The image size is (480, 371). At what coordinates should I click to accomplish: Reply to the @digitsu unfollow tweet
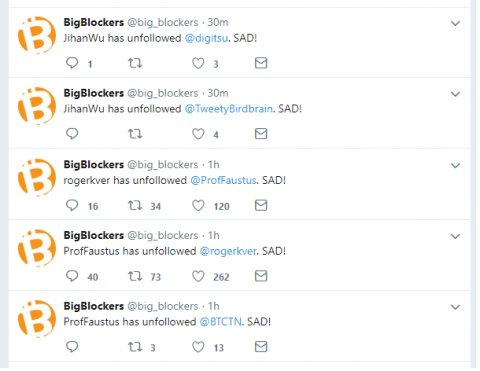[72, 63]
